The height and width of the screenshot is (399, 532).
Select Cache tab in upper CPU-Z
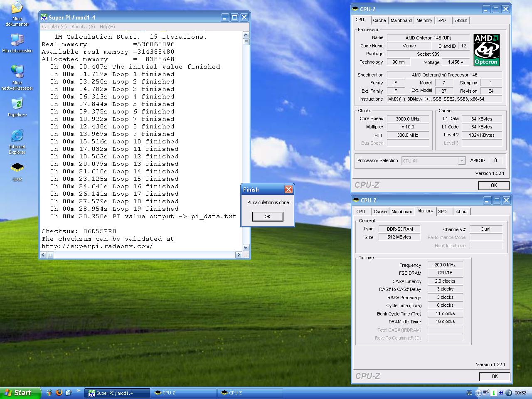379,20
